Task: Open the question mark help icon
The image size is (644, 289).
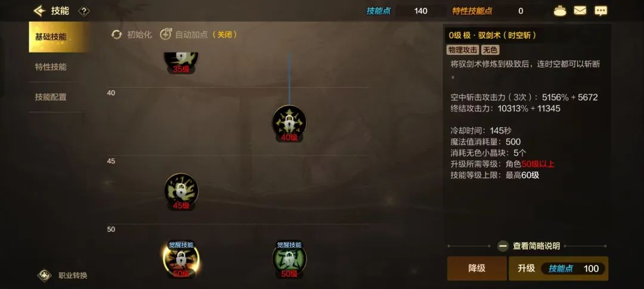Action: tap(84, 11)
